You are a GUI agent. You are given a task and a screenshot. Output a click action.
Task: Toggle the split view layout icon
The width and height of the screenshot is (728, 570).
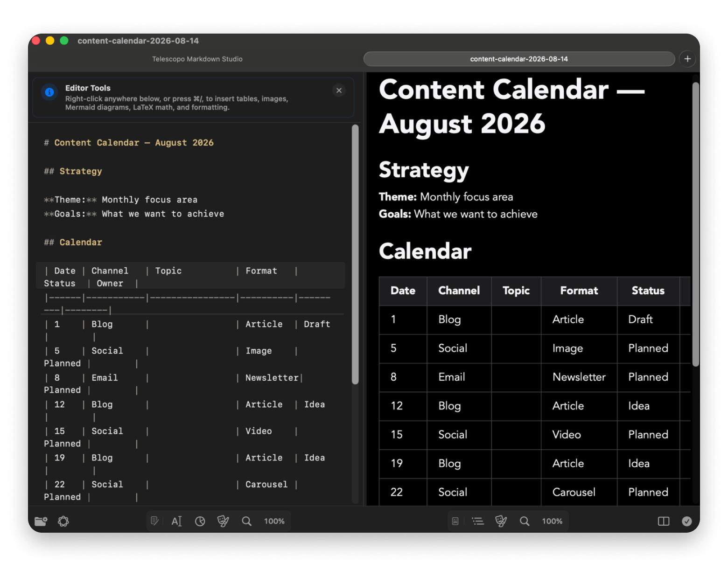coord(664,521)
